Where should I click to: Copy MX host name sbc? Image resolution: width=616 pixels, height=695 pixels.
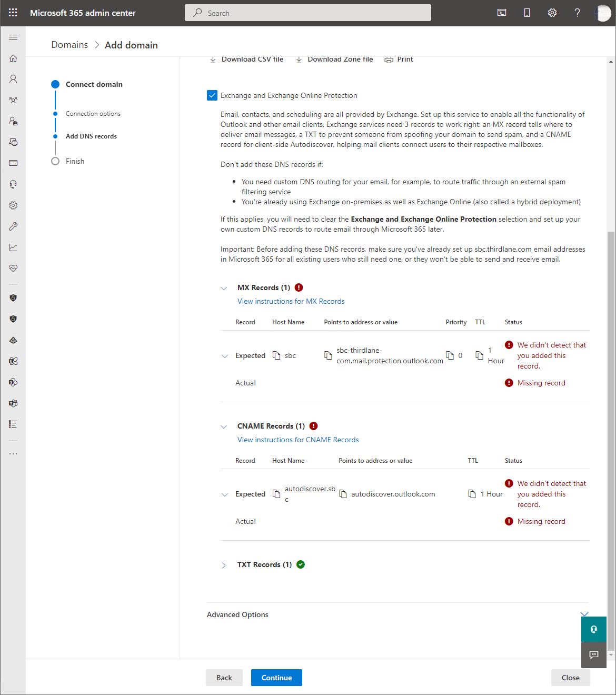coord(276,355)
